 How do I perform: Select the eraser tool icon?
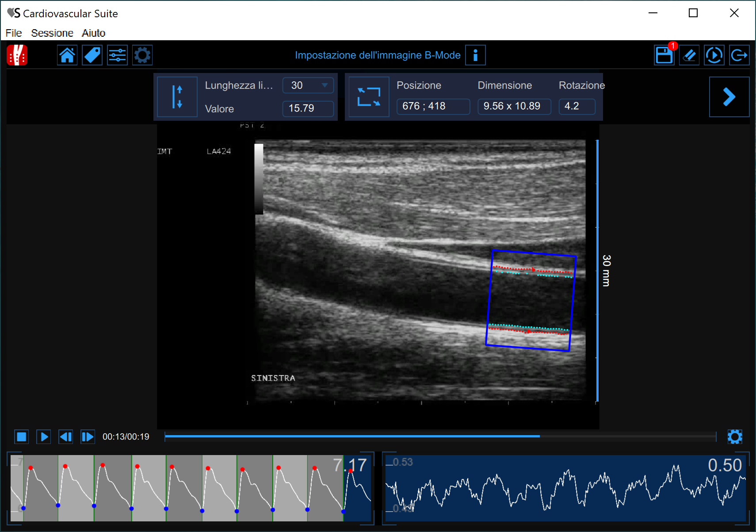pos(689,55)
